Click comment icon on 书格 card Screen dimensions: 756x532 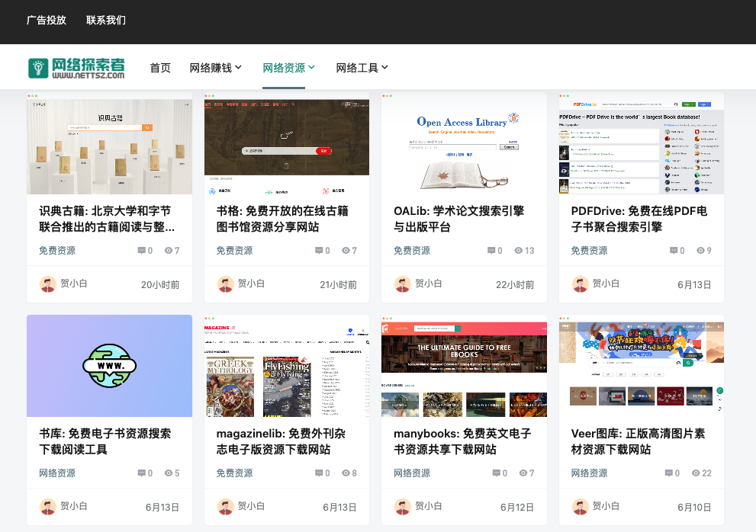319,251
